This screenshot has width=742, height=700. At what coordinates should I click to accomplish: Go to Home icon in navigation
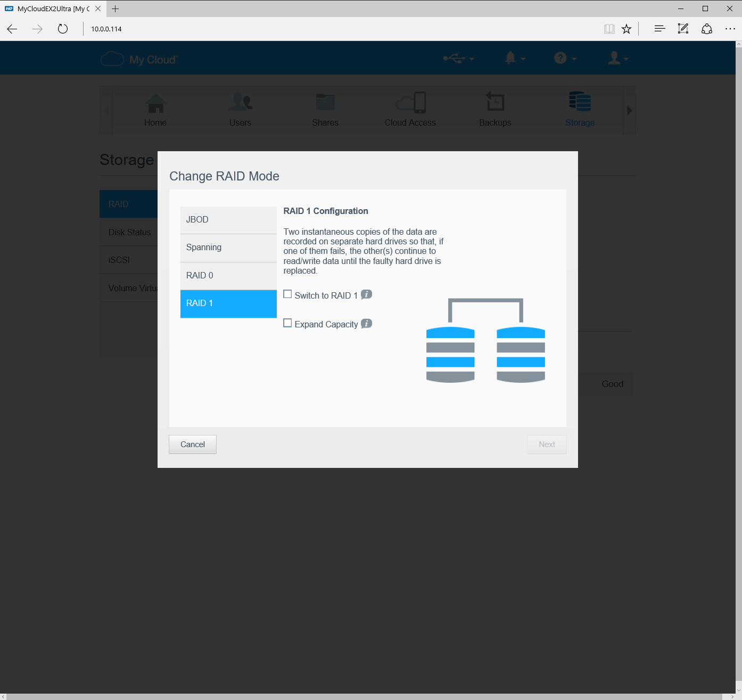(x=155, y=103)
